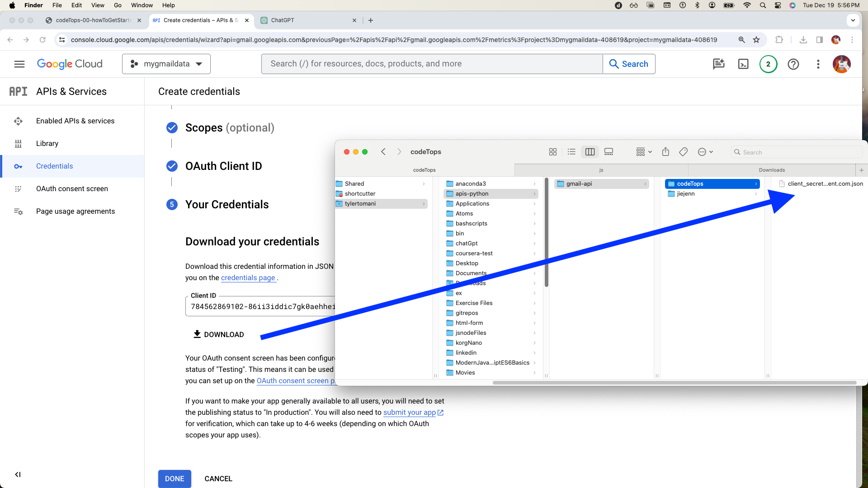Go back in Finder window
This screenshot has height=488, width=868.
click(x=383, y=152)
